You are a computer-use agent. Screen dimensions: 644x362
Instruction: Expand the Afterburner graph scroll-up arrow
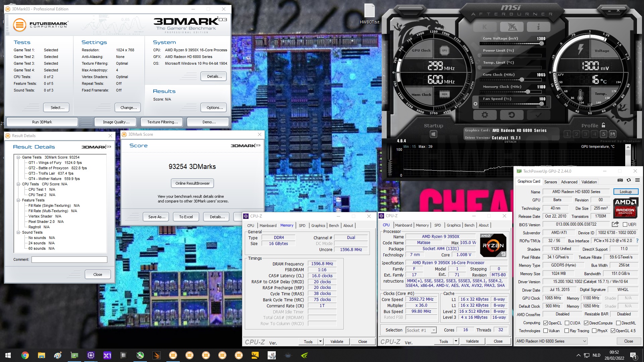628,148
